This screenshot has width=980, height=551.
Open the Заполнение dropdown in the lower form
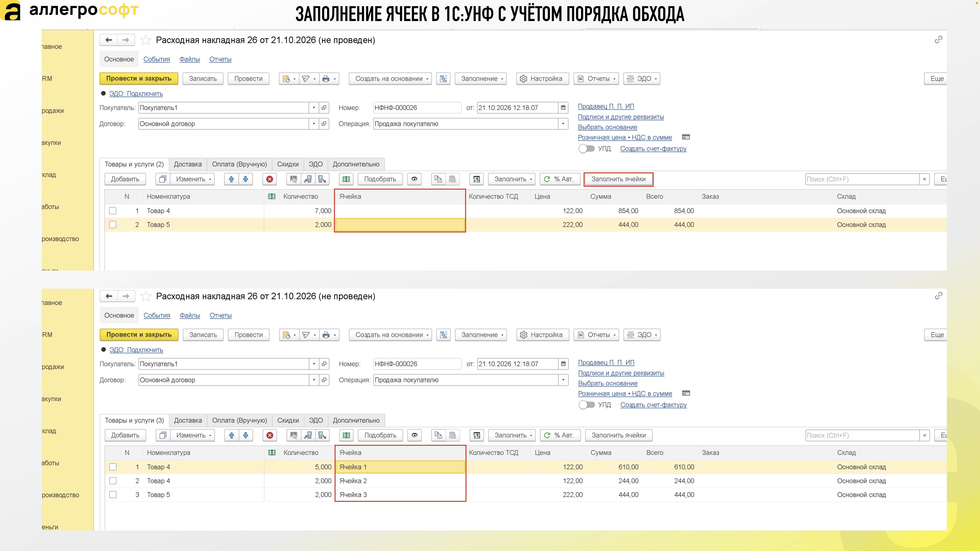point(481,335)
